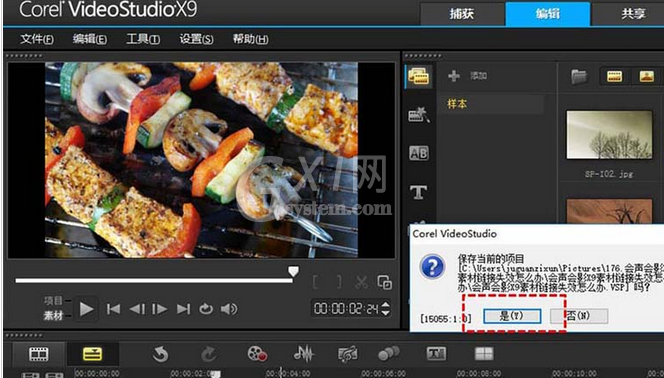The image size is (664, 378).
Task: Toggle the Repeat playback button
Action: [x=206, y=309]
